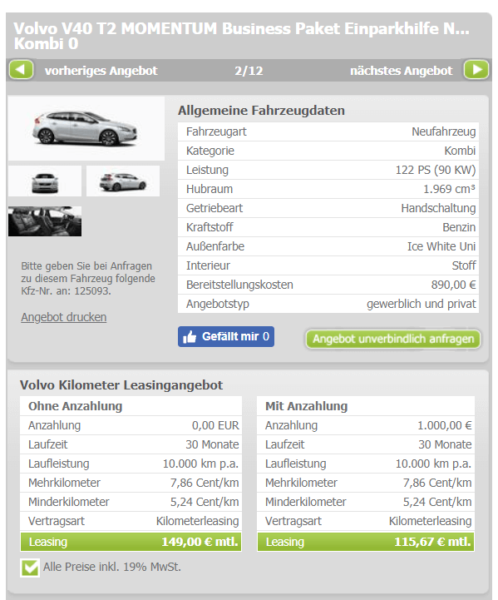
Task: Click the Benzin fuel value
Action: pos(459,227)
